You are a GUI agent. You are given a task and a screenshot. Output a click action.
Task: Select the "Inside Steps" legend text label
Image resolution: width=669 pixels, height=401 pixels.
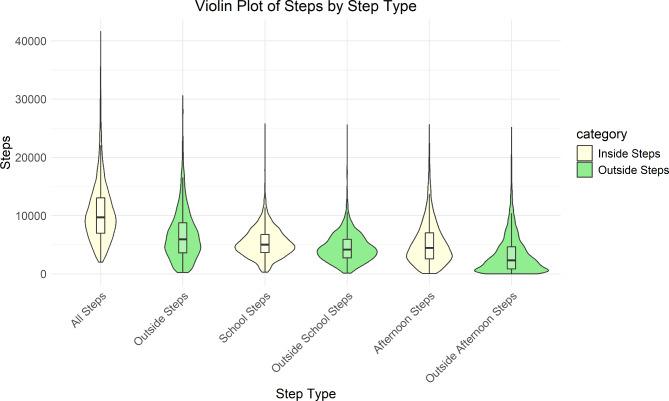[630, 152]
